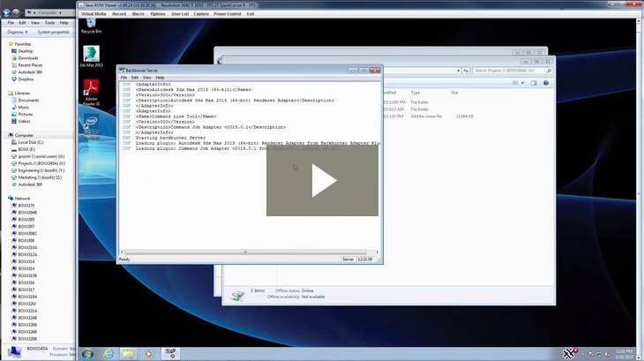644x361 pixels.
Task: Select the Projects network drive
Action: [x=41, y=163]
